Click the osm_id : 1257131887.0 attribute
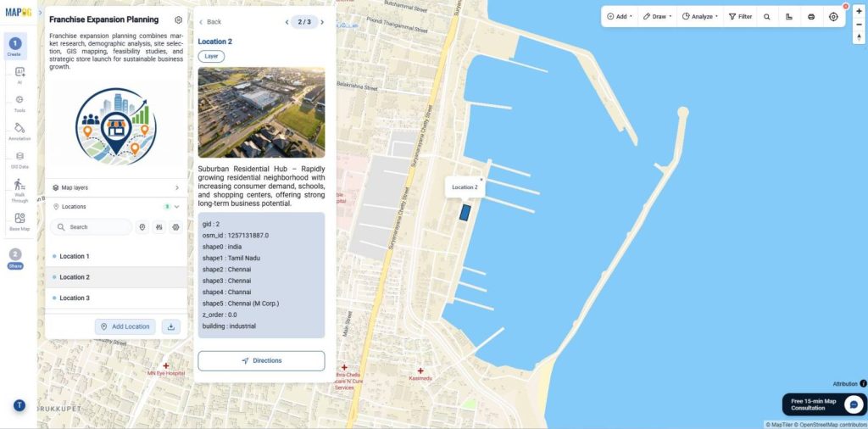 click(236, 235)
